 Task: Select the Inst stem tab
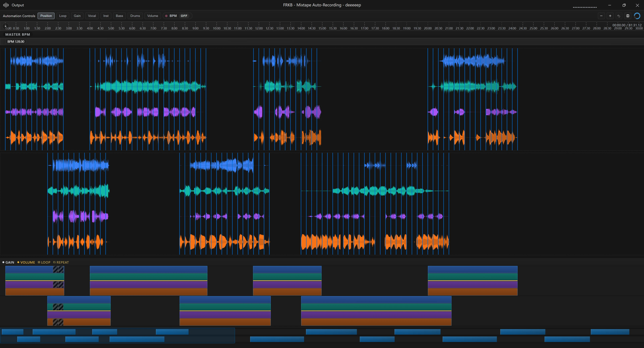[x=106, y=16]
